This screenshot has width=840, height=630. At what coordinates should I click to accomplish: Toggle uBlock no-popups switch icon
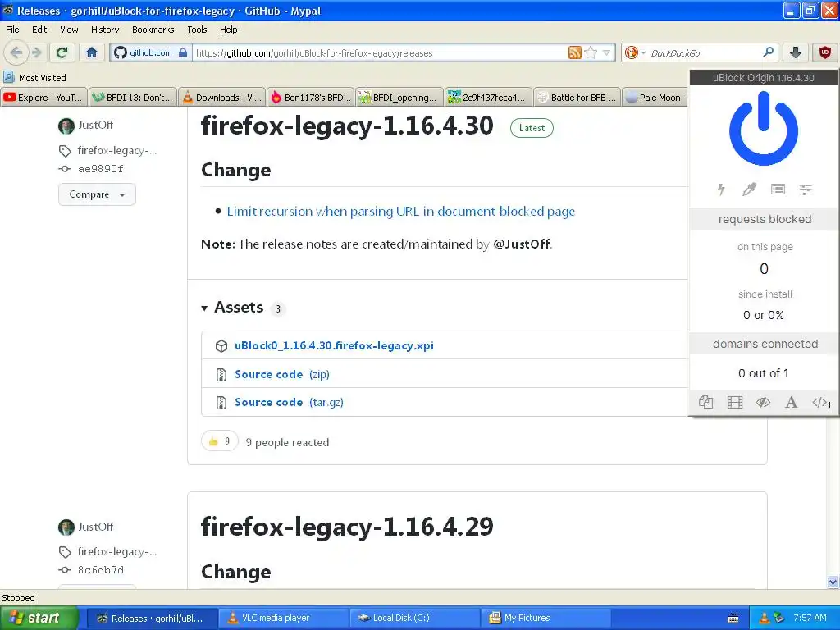[705, 402]
